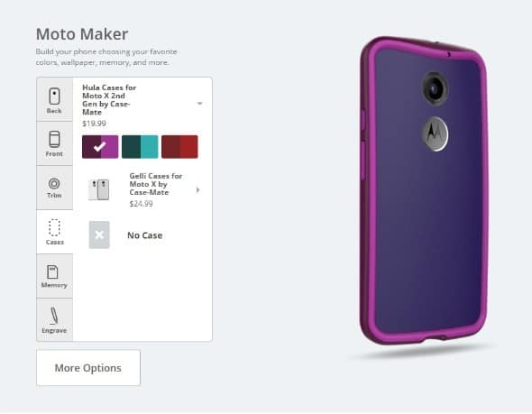
Task: Collapse the Hula Cases dropdown arrow
Action: coord(200,104)
